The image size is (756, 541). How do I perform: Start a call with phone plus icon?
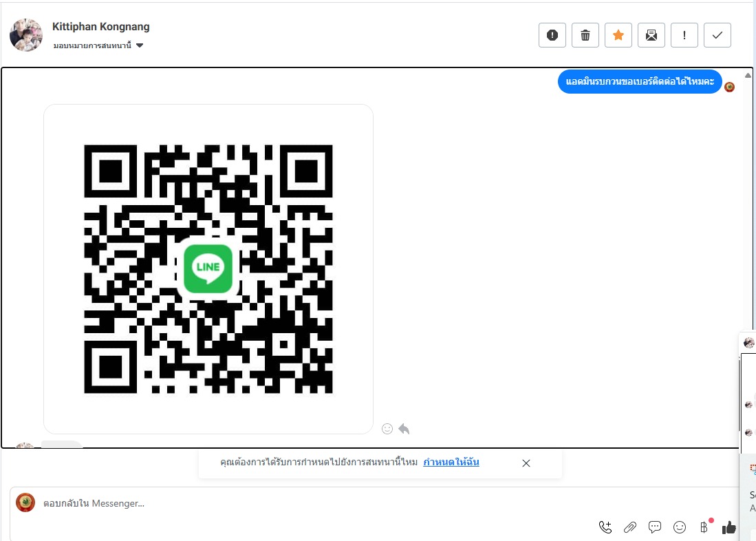point(605,527)
